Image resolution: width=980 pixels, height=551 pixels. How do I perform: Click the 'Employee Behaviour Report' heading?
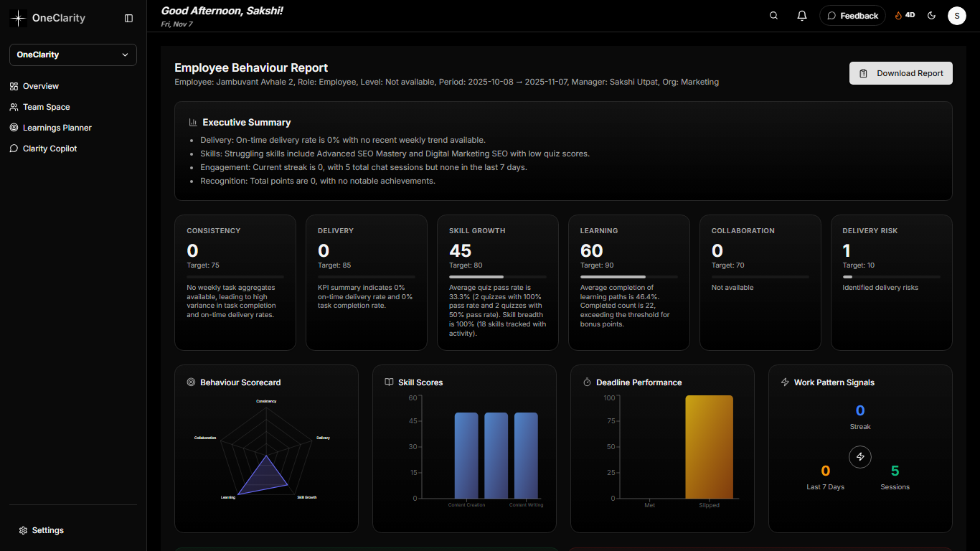point(251,68)
